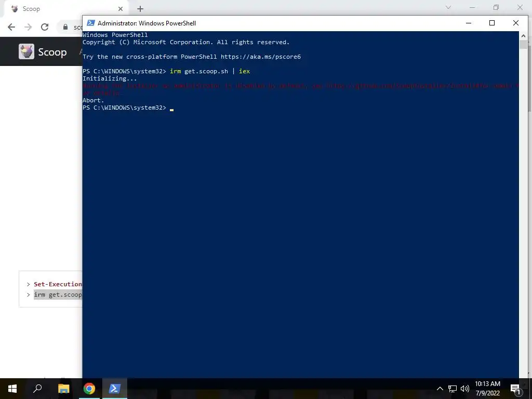
Task: Open the Chrome tab search chevron
Action: 448,7
